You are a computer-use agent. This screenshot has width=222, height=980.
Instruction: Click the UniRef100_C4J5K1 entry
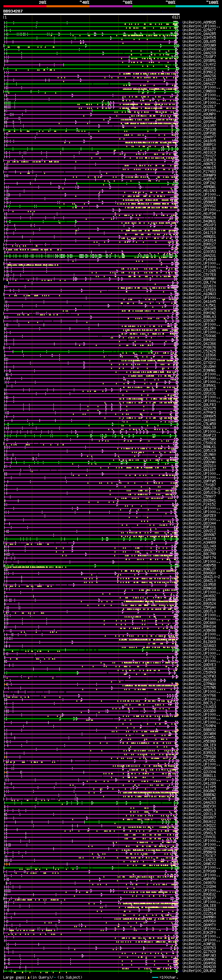click(199, 305)
